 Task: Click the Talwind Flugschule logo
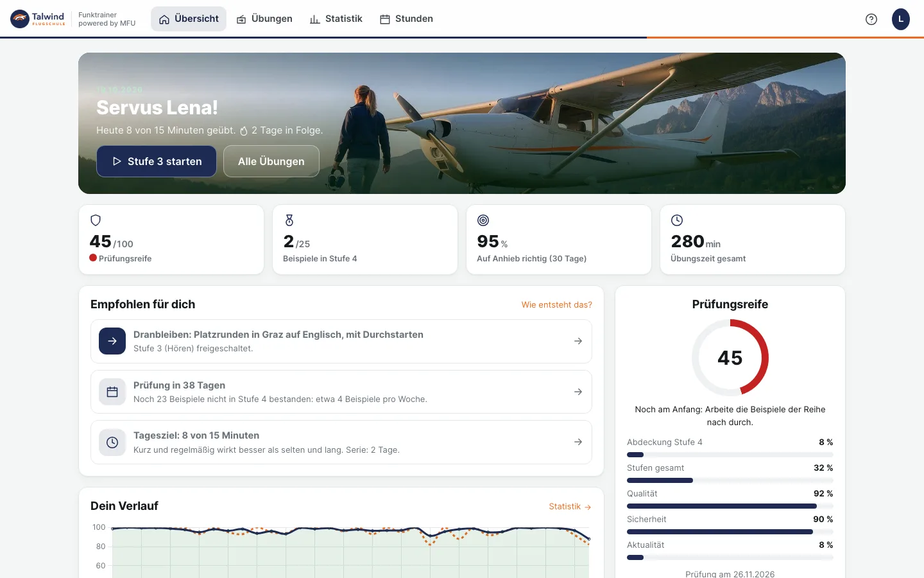38,19
